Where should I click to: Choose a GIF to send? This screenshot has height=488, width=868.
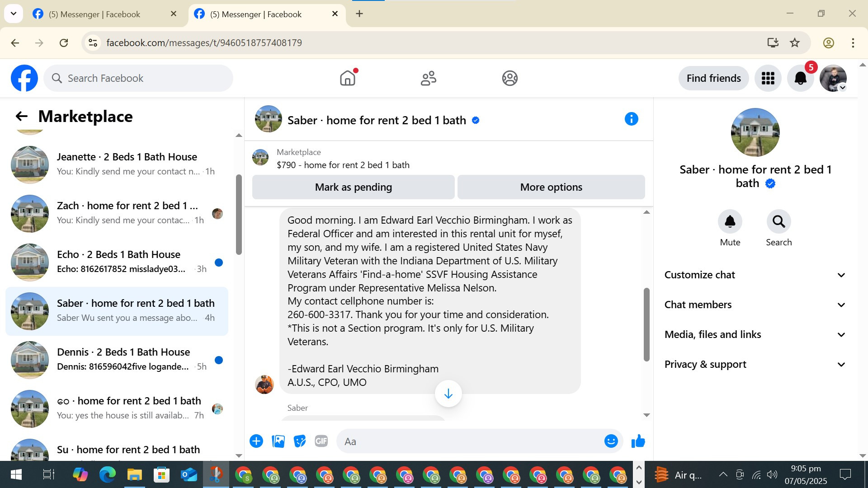pos(321,441)
